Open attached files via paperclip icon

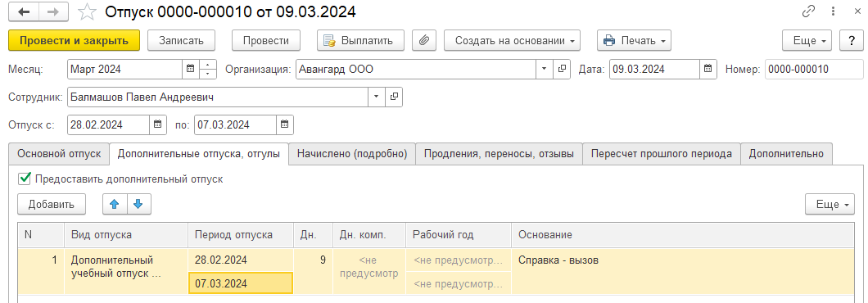click(x=425, y=40)
